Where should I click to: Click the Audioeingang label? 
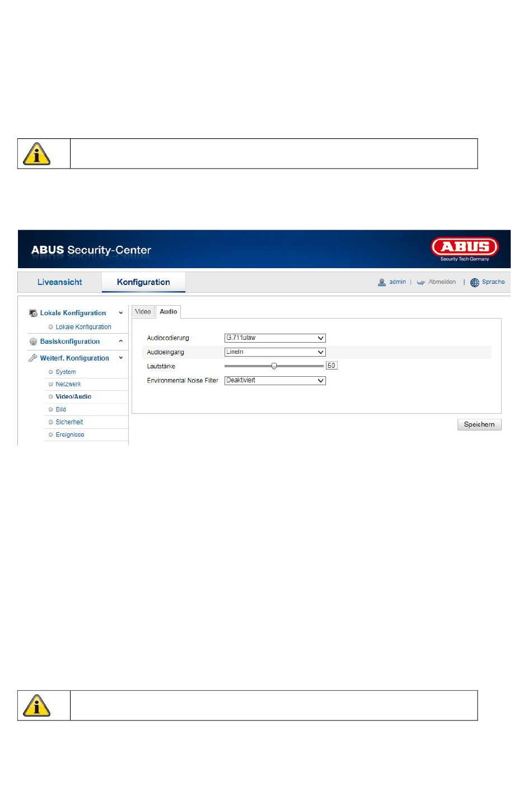(165, 352)
